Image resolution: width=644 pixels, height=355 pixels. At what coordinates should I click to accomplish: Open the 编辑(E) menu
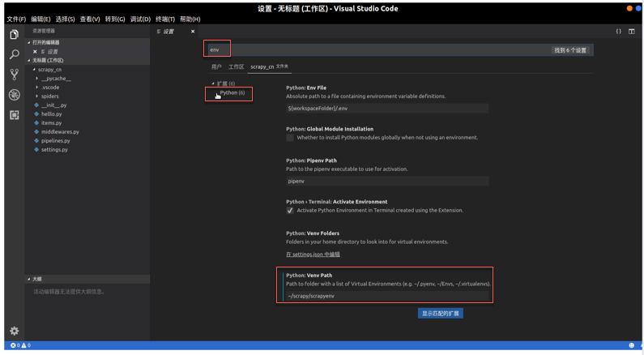tap(41, 19)
